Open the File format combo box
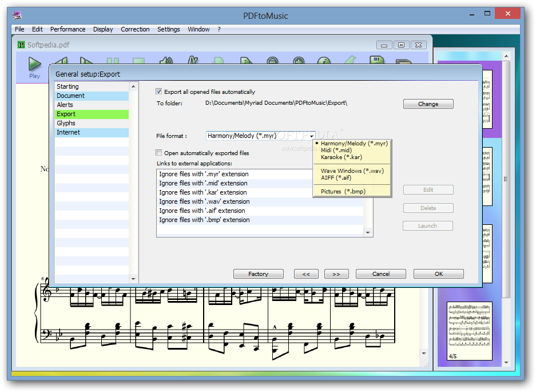The image size is (536, 392). coord(260,136)
